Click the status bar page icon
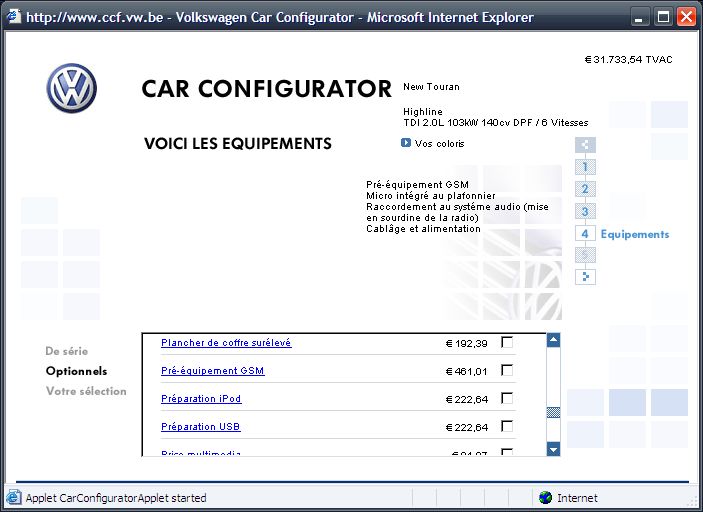 (x=13, y=498)
